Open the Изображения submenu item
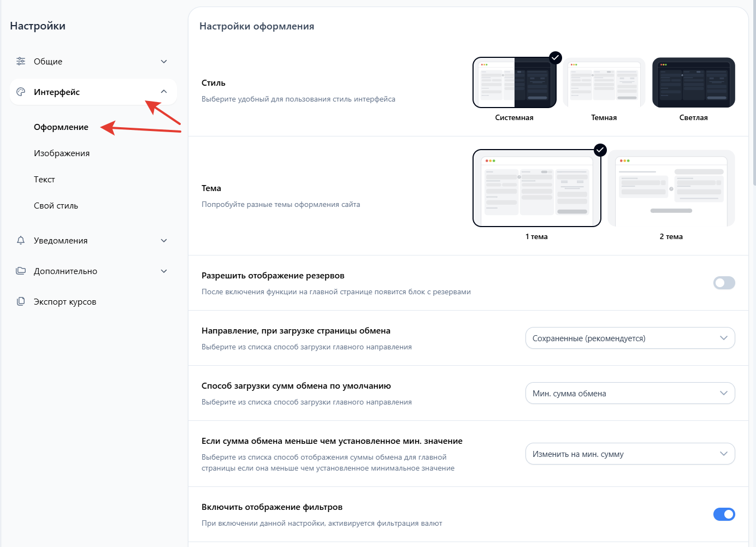Screen dimensions: 756x547 62,153
